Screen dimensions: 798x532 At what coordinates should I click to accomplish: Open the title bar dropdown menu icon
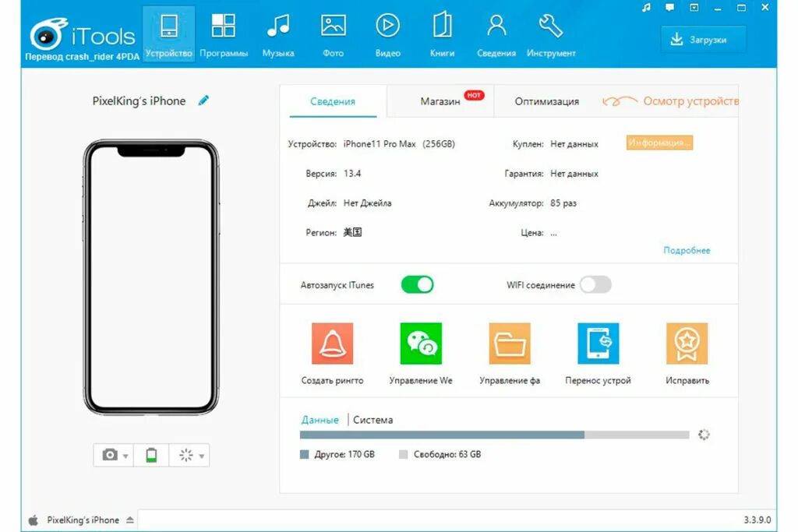[694, 8]
